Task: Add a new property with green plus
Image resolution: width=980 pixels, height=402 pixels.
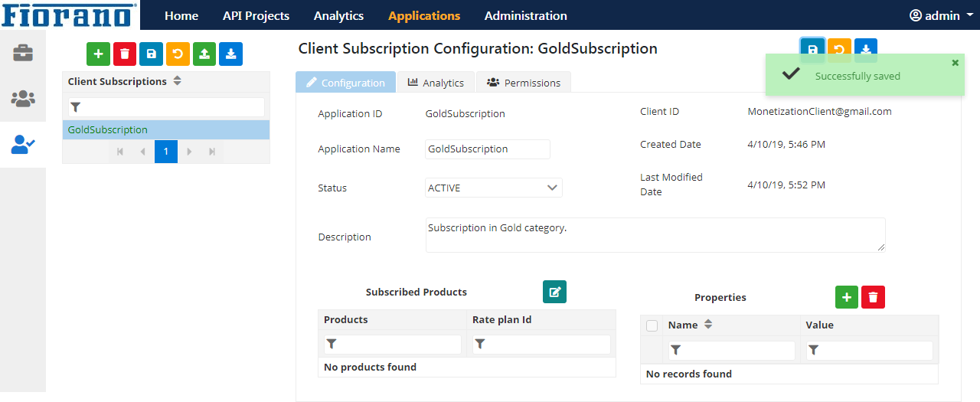Action: click(846, 297)
